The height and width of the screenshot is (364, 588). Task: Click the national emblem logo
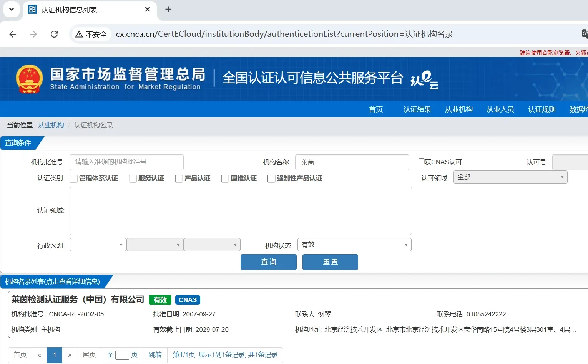(x=30, y=79)
